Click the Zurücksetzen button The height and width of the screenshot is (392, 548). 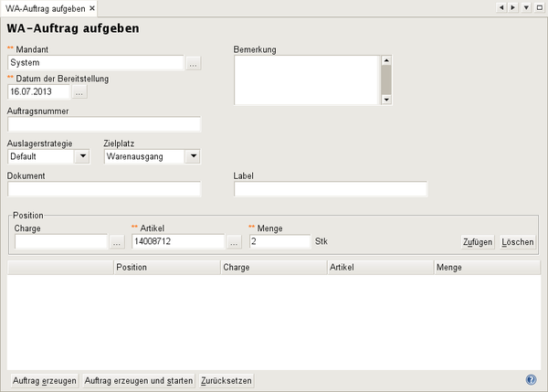coord(227,380)
